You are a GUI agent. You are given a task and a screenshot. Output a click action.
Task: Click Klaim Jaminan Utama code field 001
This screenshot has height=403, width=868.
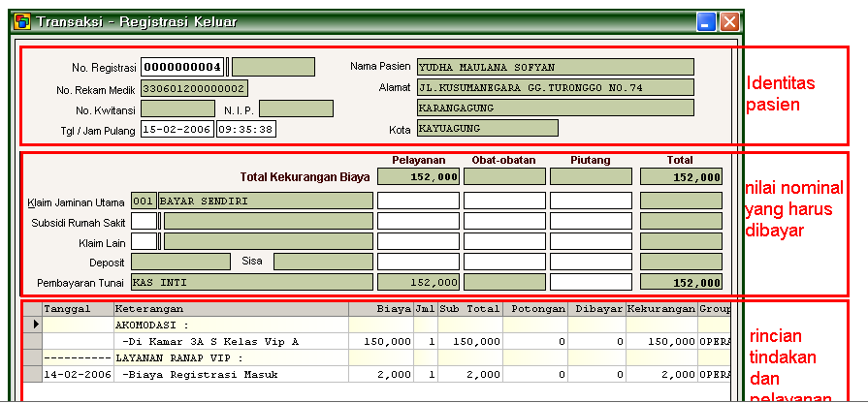[144, 201]
